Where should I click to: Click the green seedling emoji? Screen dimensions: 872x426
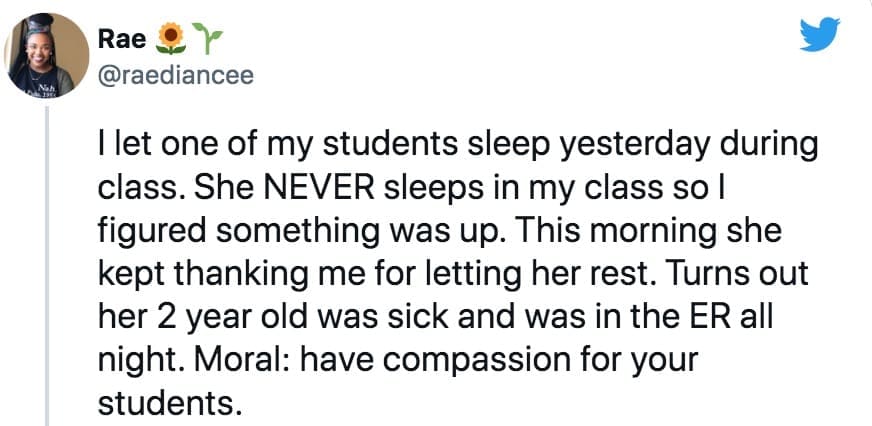(x=206, y=39)
